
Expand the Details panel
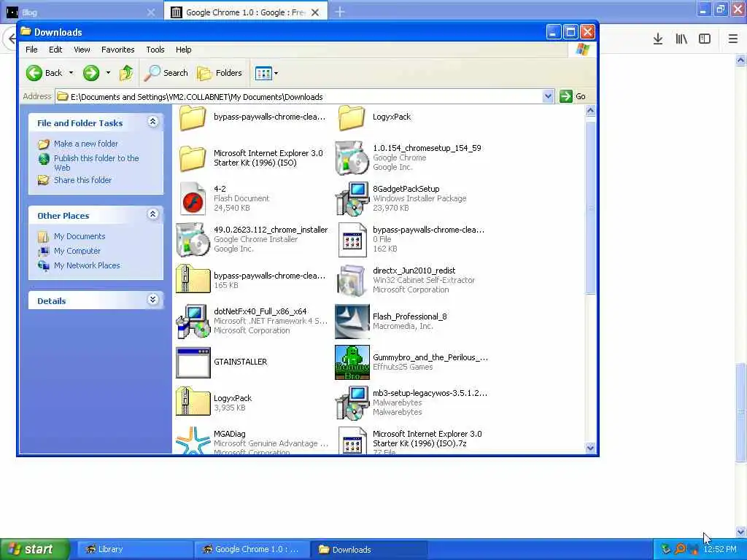tap(152, 300)
